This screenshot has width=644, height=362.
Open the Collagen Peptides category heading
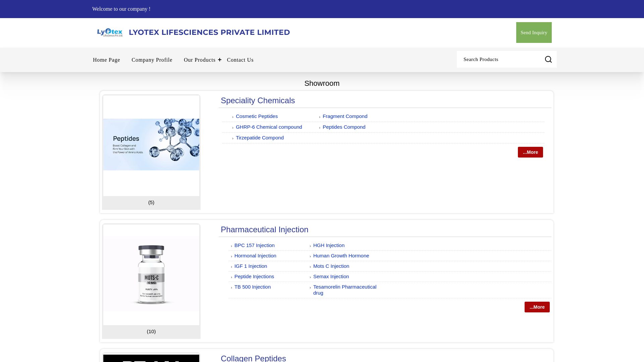(253, 358)
